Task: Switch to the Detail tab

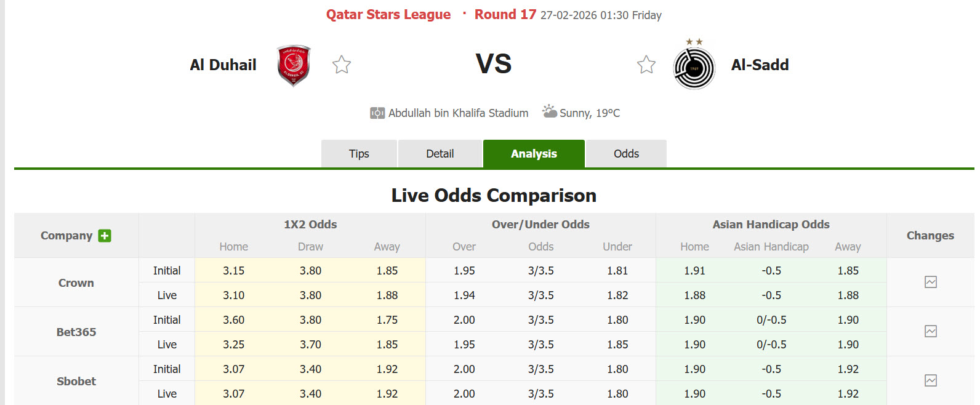Action: click(x=440, y=153)
